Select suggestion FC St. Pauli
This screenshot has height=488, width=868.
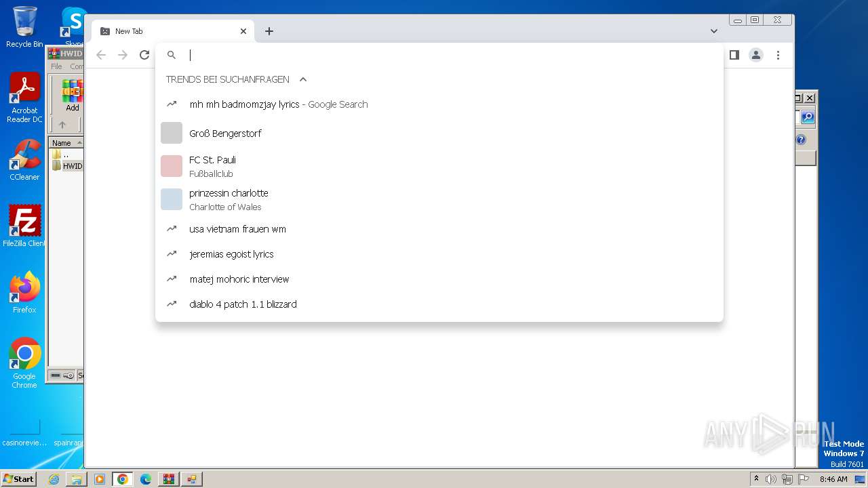[439, 167]
